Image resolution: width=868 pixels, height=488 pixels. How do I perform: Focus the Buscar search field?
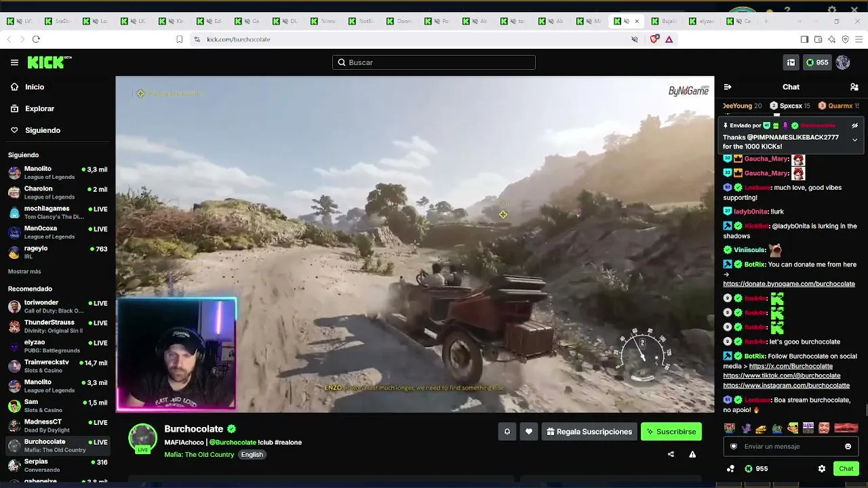coord(434,62)
